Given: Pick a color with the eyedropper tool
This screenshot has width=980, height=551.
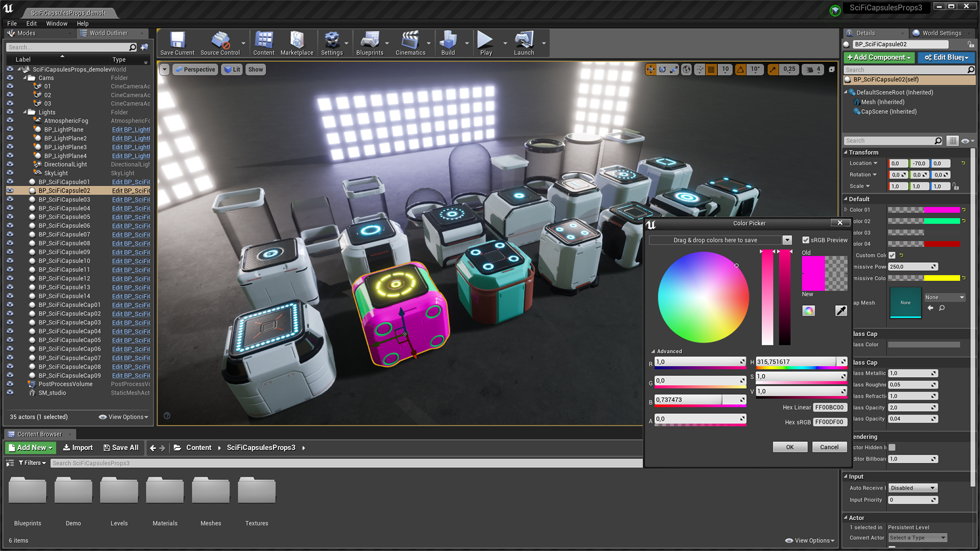Looking at the screenshot, I should tap(841, 311).
